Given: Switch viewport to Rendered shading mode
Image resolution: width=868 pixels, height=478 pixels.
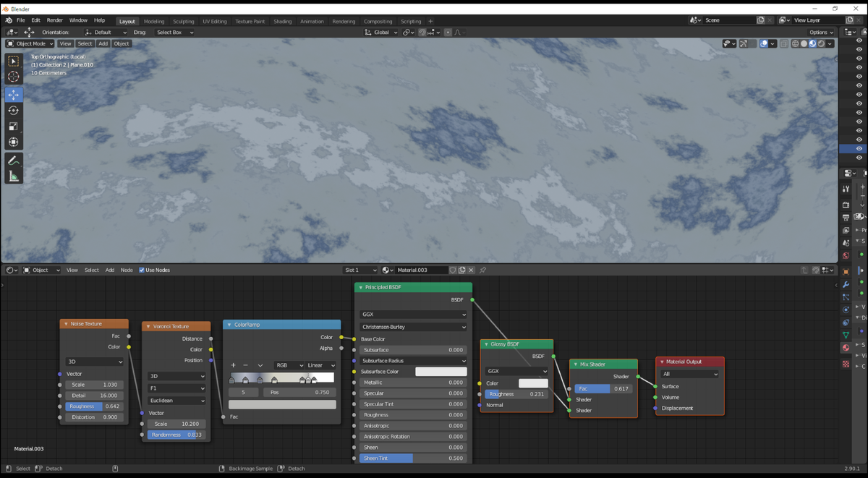Looking at the screenshot, I should pos(821,43).
